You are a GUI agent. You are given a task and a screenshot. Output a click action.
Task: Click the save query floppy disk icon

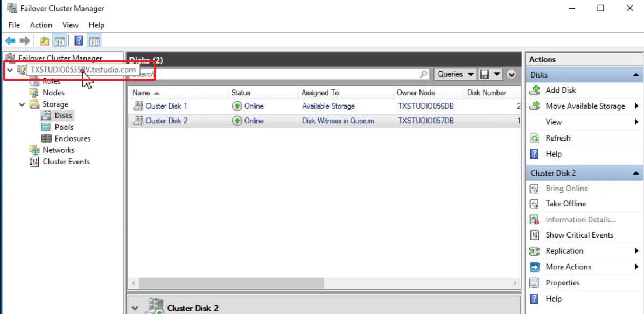485,74
